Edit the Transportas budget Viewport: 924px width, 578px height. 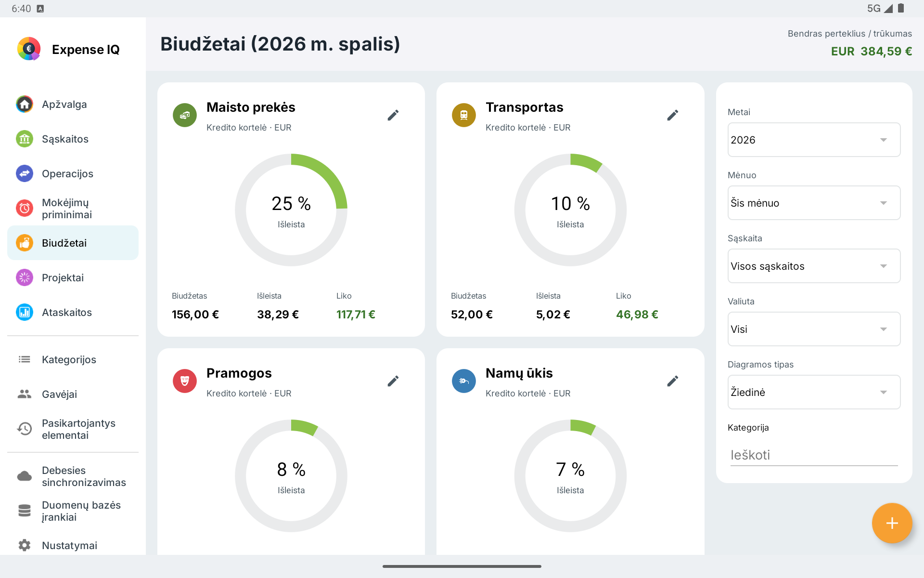click(x=673, y=115)
